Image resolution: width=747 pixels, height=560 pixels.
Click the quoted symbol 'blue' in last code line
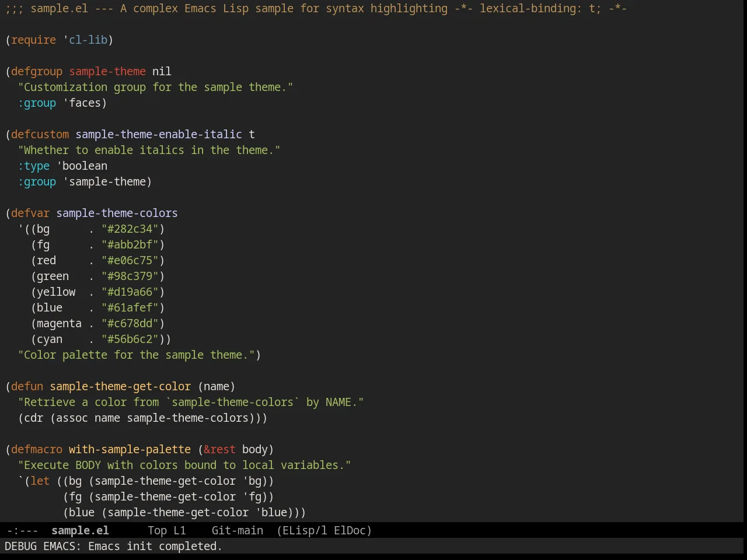(274, 512)
